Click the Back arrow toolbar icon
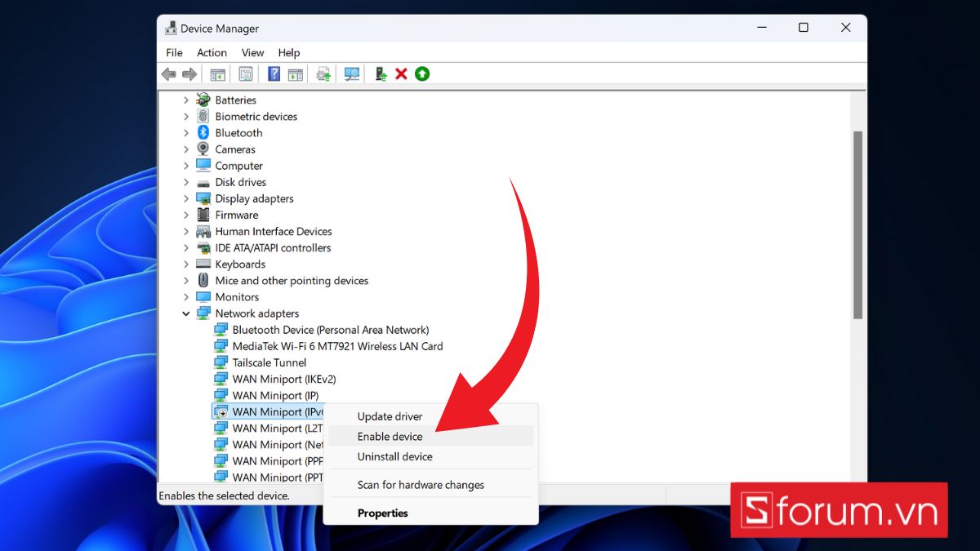This screenshot has height=551, width=980. pyautogui.click(x=169, y=74)
